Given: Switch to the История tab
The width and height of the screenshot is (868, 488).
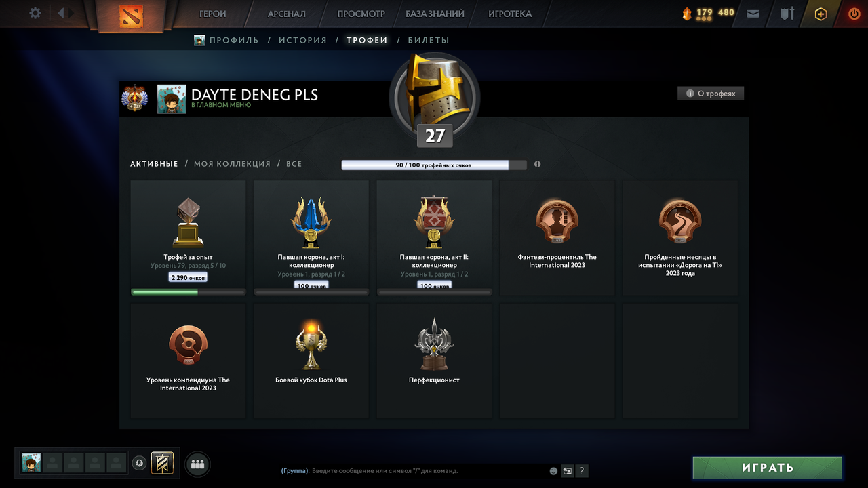Looking at the screenshot, I should pyautogui.click(x=302, y=40).
